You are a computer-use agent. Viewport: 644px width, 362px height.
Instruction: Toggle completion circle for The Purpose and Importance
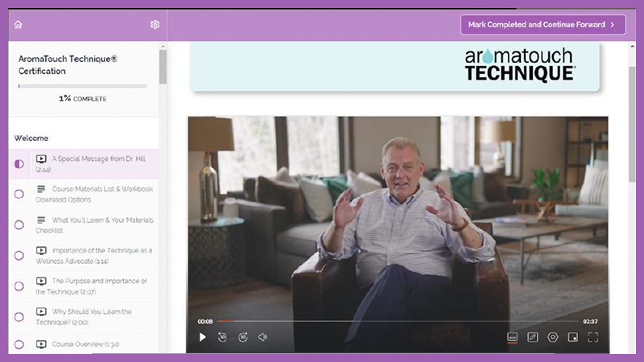[x=19, y=286]
